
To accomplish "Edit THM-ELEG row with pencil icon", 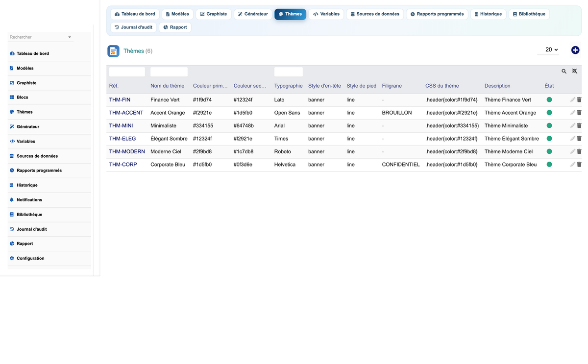I will pos(573,139).
